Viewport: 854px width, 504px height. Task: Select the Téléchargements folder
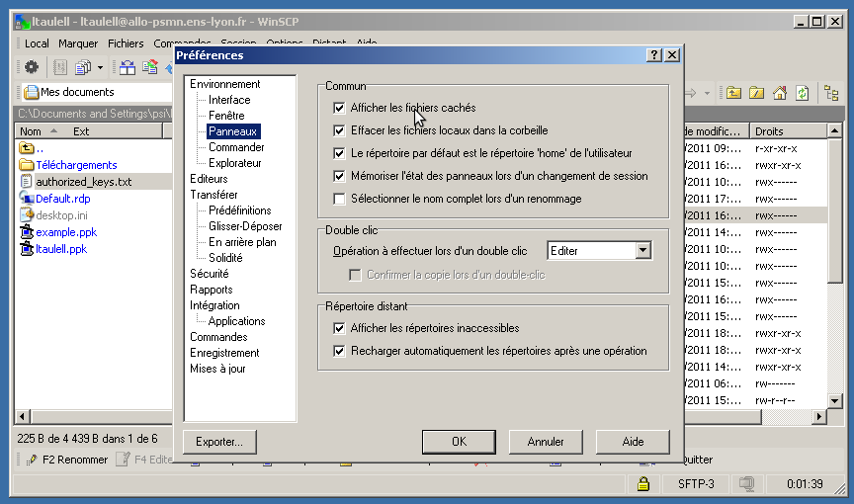pos(76,165)
